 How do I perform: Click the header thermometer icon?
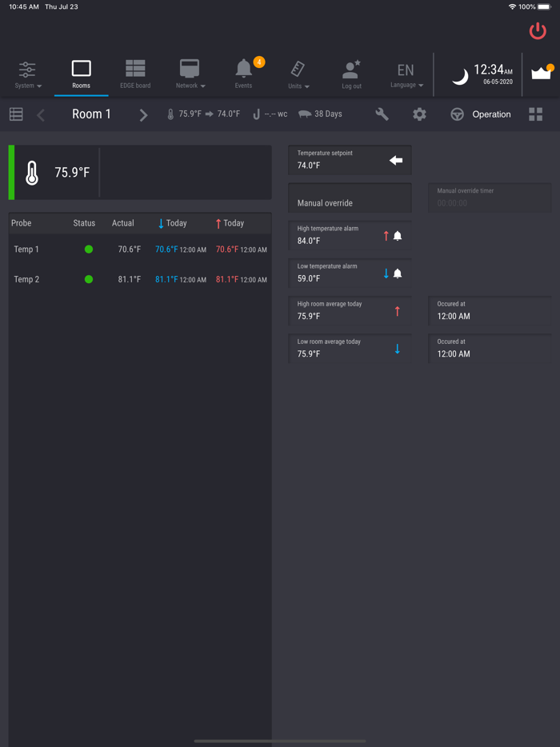(170, 114)
